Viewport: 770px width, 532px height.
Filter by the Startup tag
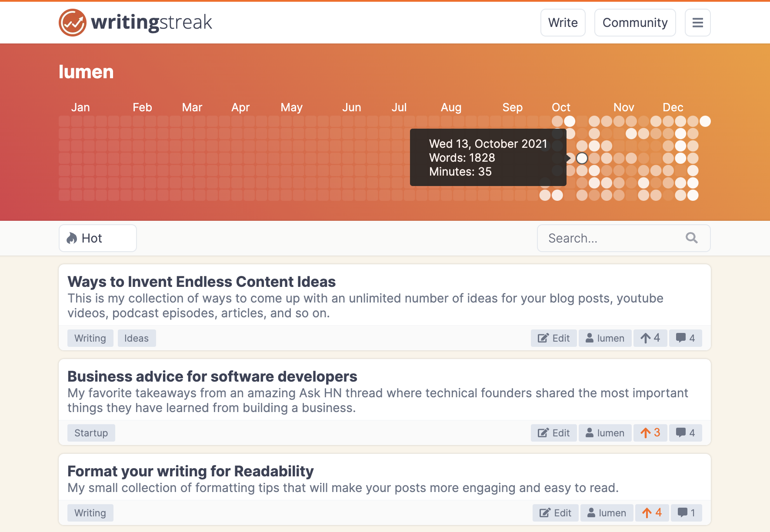click(x=91, y=433)
